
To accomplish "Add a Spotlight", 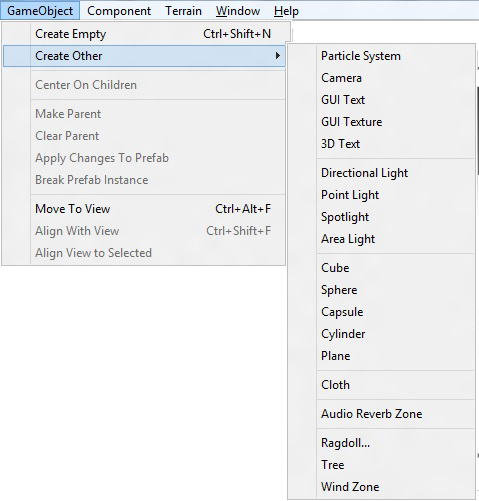I will point(381,217).
